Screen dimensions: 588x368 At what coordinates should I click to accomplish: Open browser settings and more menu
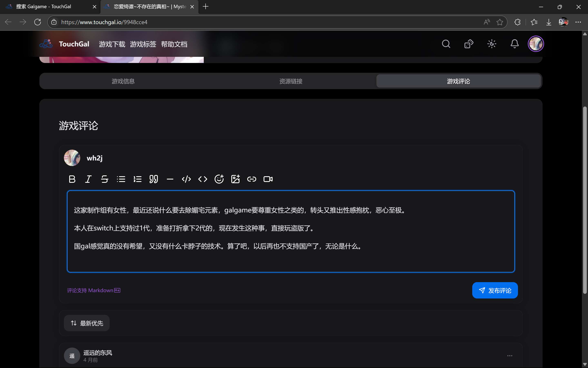tap(578, 22)
